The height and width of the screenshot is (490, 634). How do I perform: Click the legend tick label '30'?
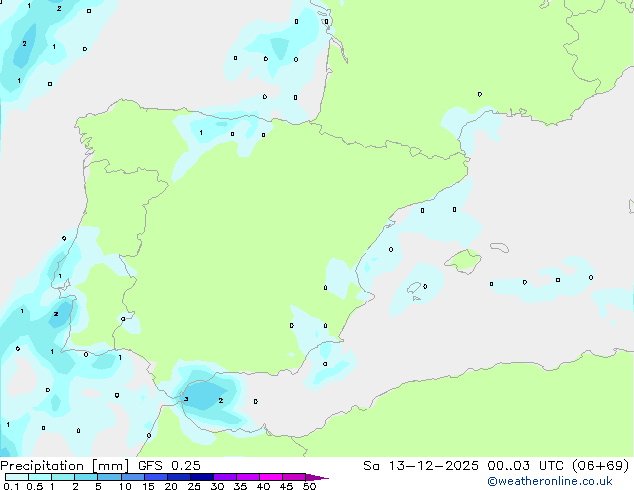click(217, 486)
